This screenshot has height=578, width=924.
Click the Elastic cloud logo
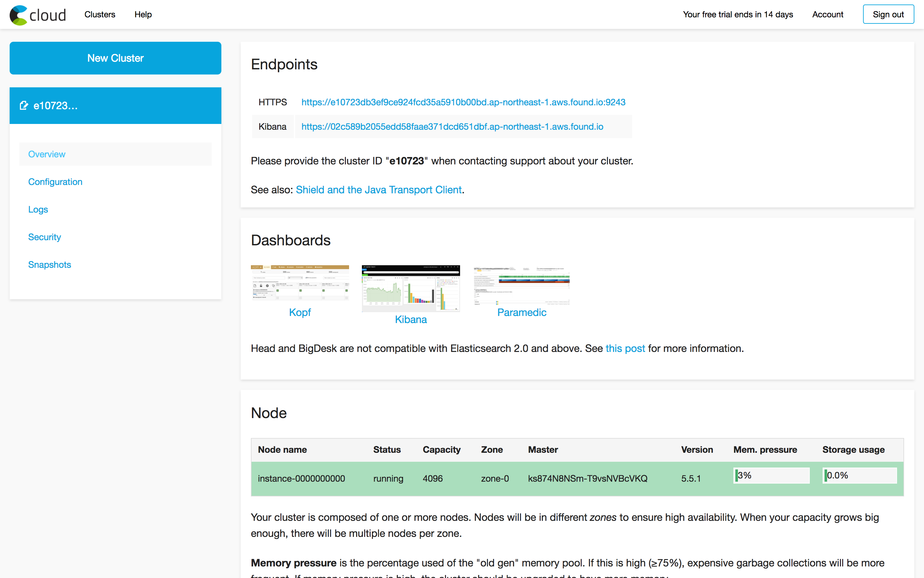(x=38, y=15)
